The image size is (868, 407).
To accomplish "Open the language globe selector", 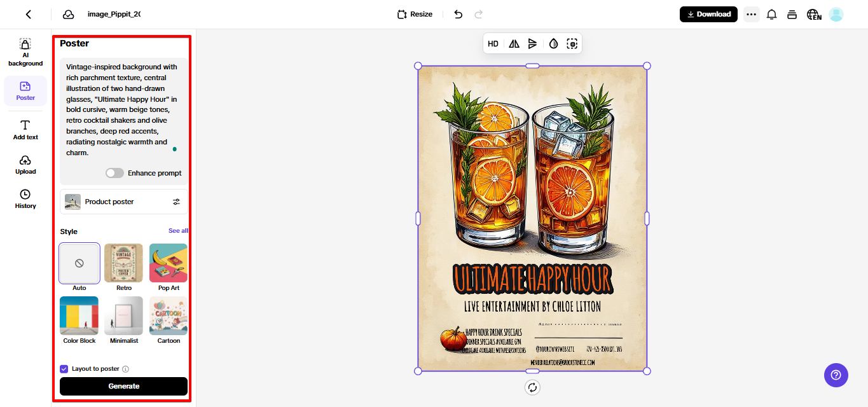I will (813, 14).
